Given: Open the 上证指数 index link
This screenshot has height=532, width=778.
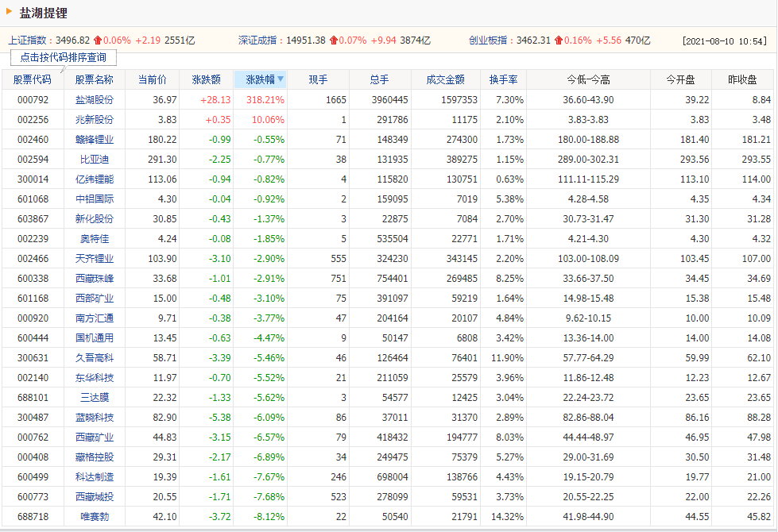Looking at the screenshot, I should coord(27,40).
